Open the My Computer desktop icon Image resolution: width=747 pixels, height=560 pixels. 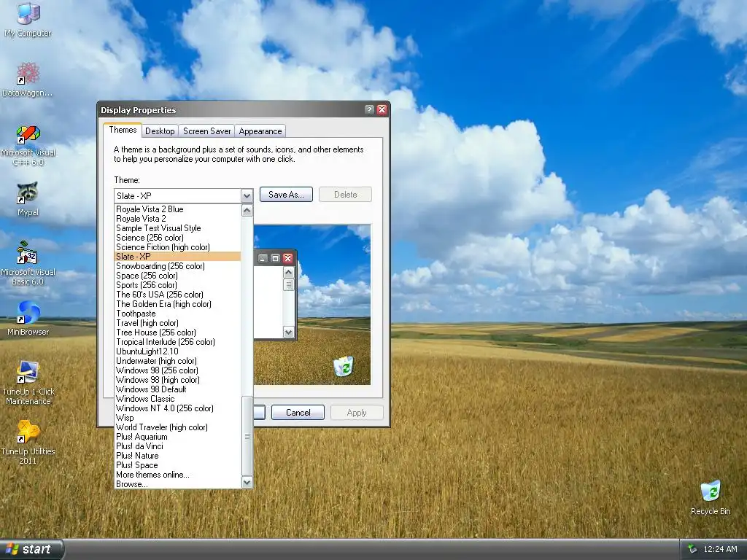(x=28, y=20)
